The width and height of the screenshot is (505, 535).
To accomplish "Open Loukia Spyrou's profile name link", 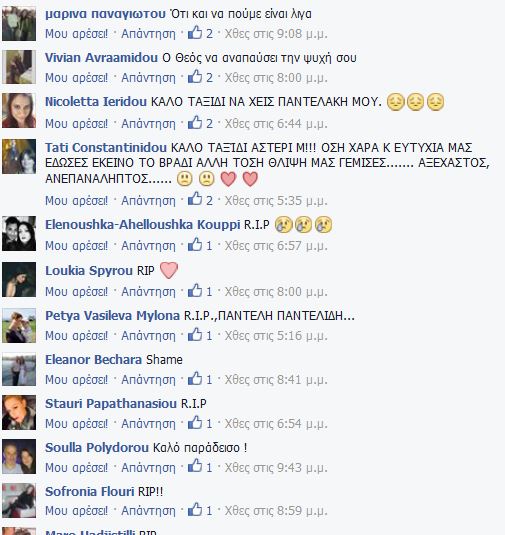I will click(x=89, y=271).
